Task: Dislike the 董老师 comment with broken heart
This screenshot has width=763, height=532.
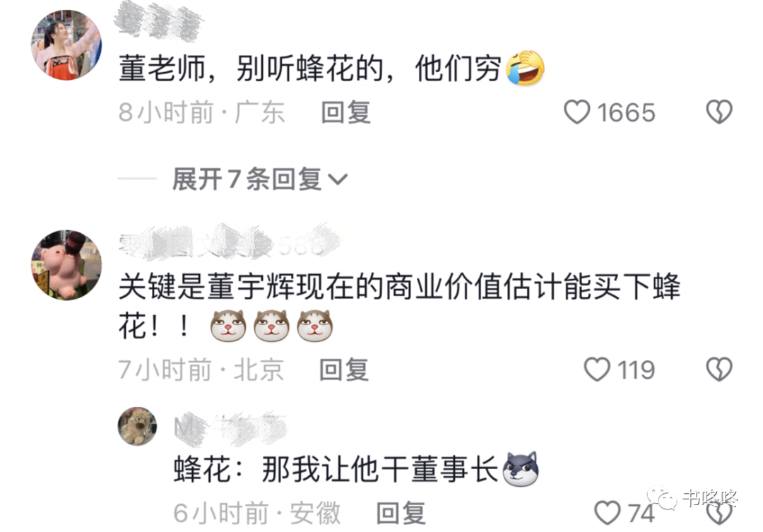Action: [x=718, y=112]
